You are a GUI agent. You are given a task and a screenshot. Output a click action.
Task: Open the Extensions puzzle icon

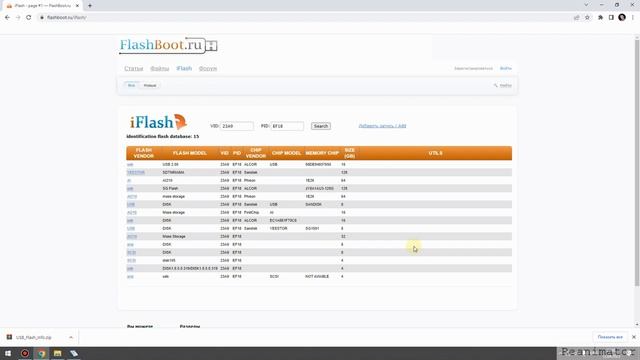coord(600,18)
